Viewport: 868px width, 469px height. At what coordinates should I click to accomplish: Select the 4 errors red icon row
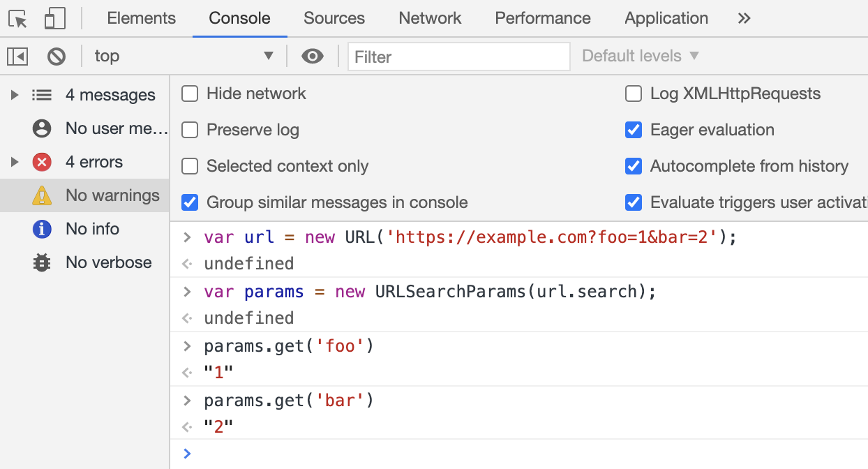click(84, 162)
